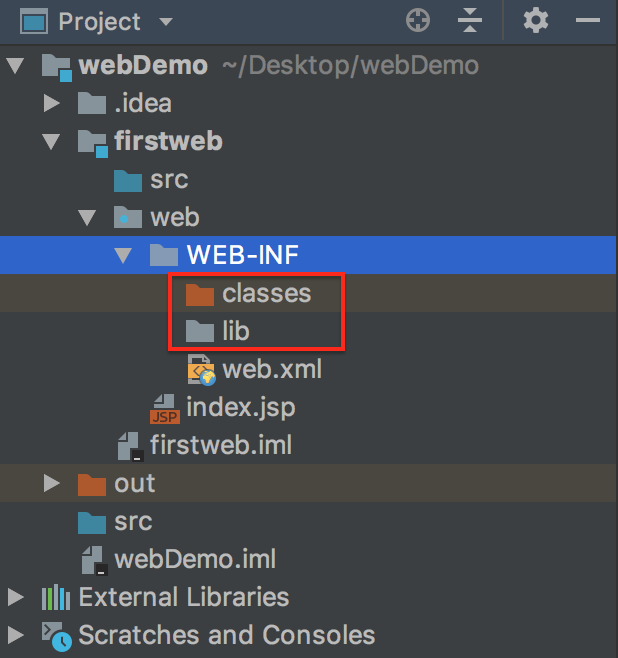Image resolution: width=618 pixels, height=658 pixels.
Task: Hide the Project panel with minimize dash
Action: (x=588, y=21)
